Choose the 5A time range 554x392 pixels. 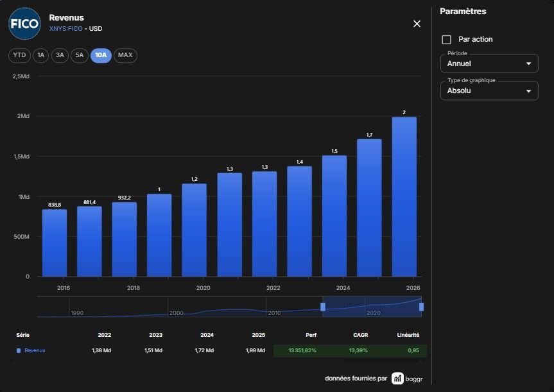[80, 55]
